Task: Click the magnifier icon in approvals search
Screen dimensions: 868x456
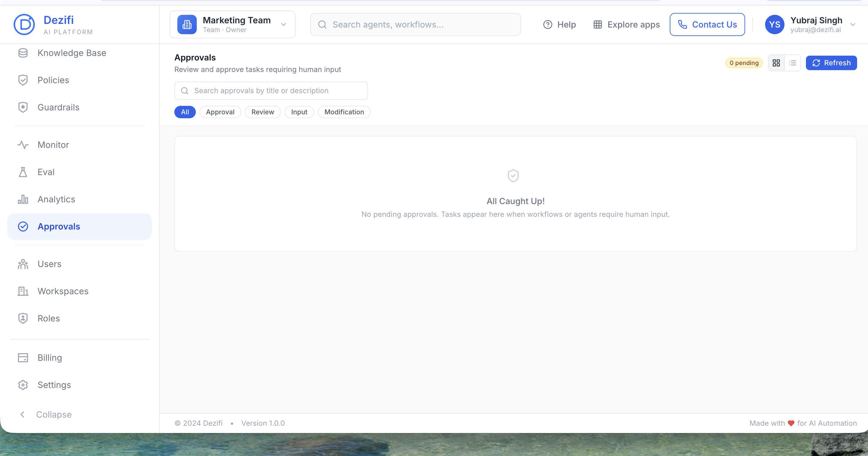Action: pyautogui.click(x=184, y=91)
